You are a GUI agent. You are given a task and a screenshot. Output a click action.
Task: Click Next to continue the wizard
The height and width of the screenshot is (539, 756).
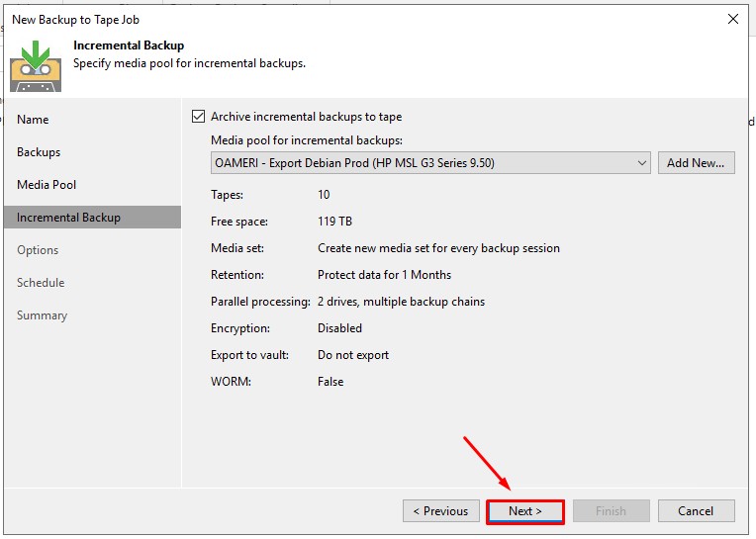tap(525, 511)
